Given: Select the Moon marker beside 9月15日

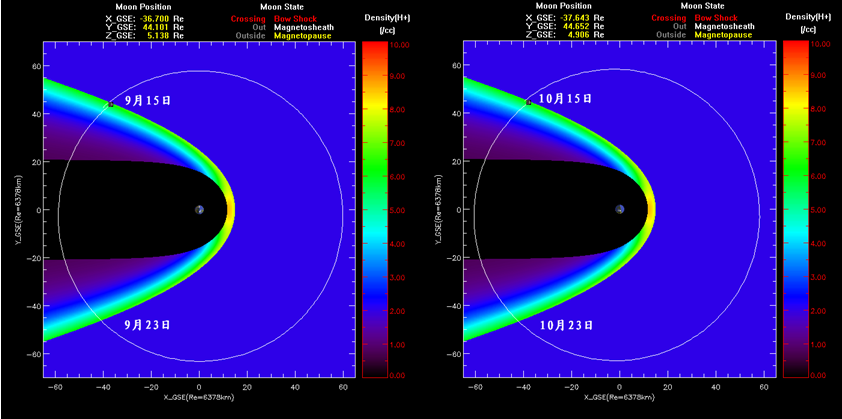Looking at the screenshot, I should click(111, 104).
